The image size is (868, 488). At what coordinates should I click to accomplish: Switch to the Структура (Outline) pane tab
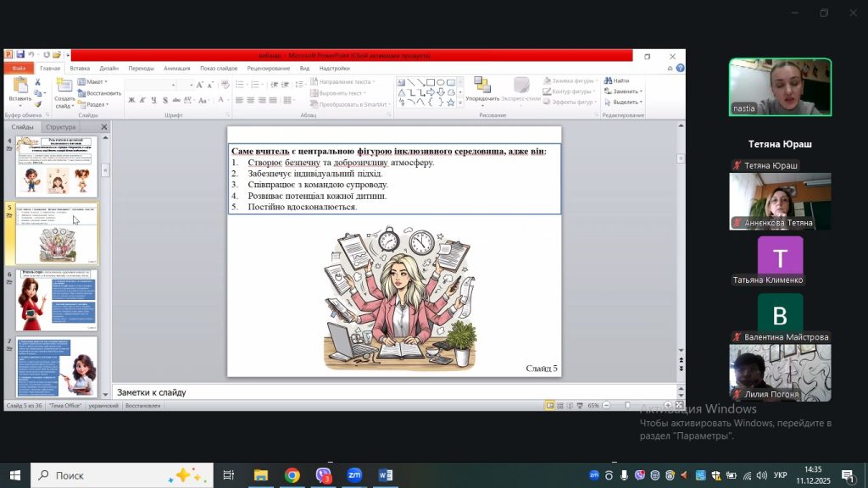pos(60,127)
